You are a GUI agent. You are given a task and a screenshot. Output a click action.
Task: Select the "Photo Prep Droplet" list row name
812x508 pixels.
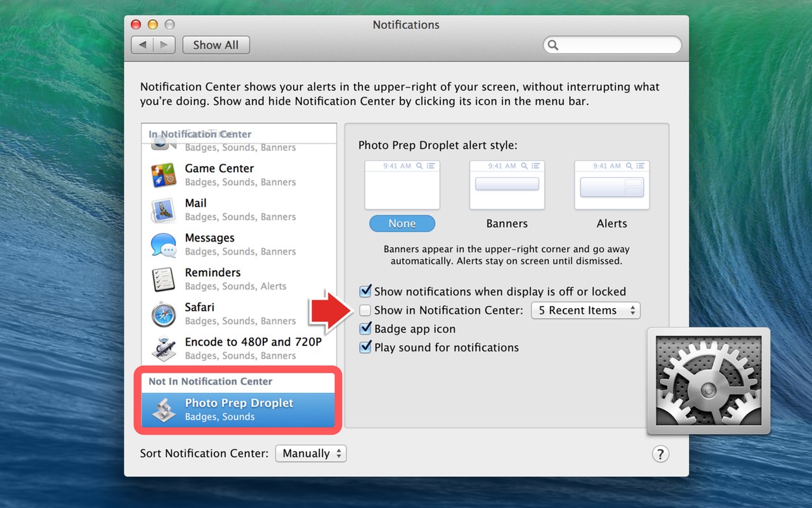click(x=239, y=403)
